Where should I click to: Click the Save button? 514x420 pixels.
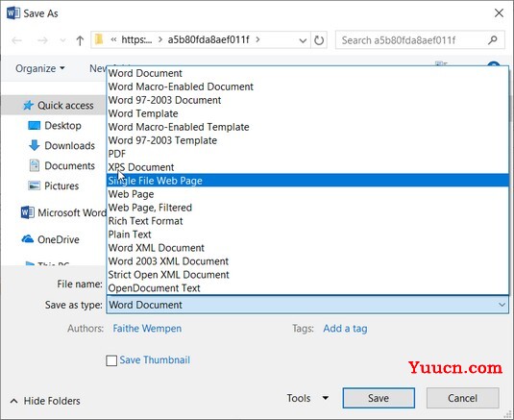click(x=379, y=398)
